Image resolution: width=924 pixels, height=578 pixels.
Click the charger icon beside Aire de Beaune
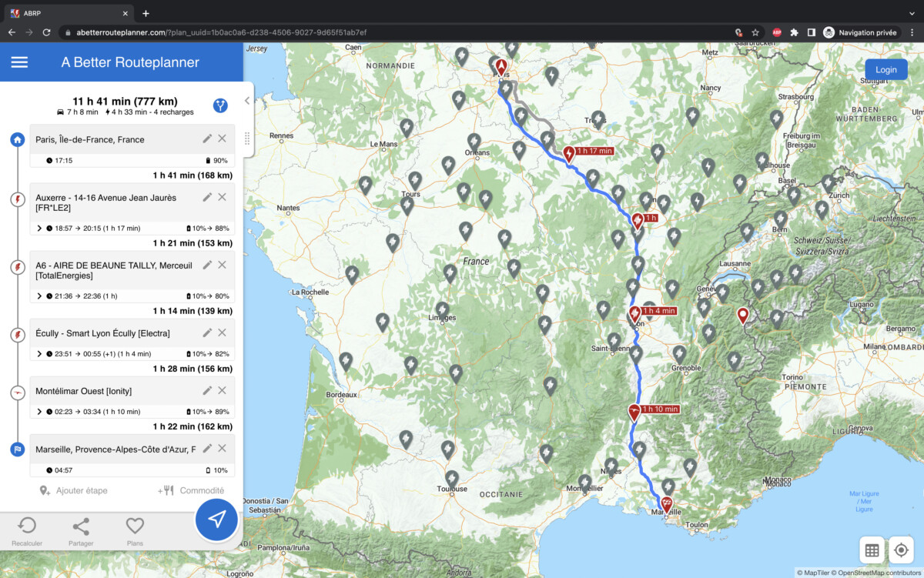pyautogui.click(x=17, y=267)
